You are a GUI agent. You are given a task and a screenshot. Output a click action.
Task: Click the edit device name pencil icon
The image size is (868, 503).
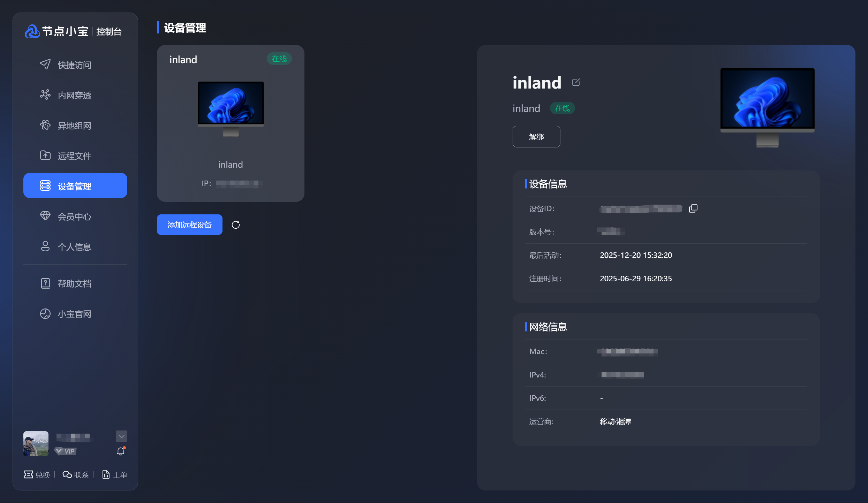(576, 83)
